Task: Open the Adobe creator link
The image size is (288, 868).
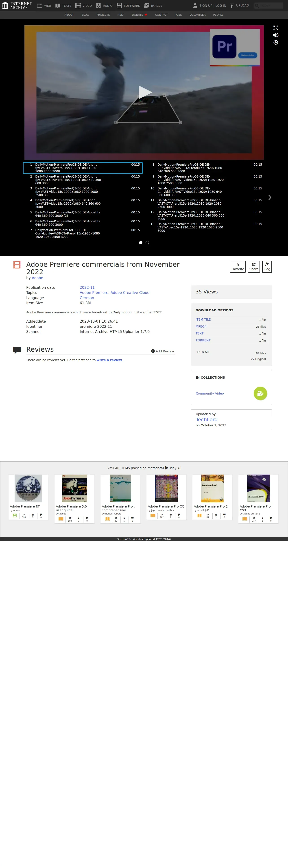Action: [37, 278]
